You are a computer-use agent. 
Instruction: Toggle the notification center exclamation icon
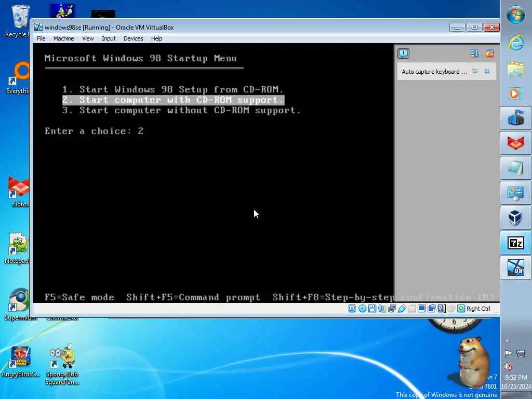pos(403,54)
